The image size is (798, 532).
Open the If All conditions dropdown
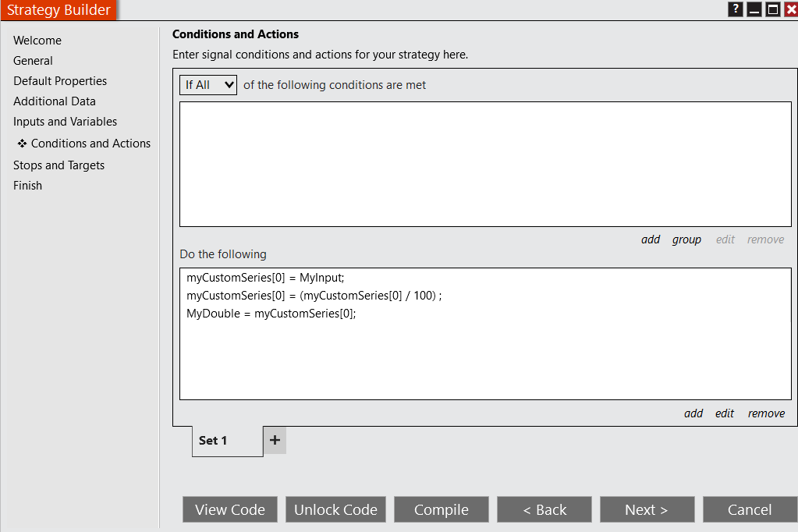[208, 85]
